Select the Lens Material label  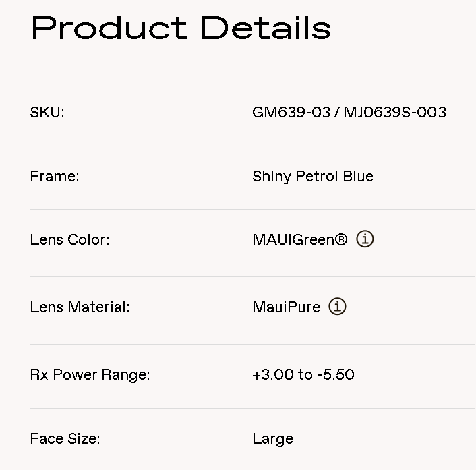pos(80,307)
